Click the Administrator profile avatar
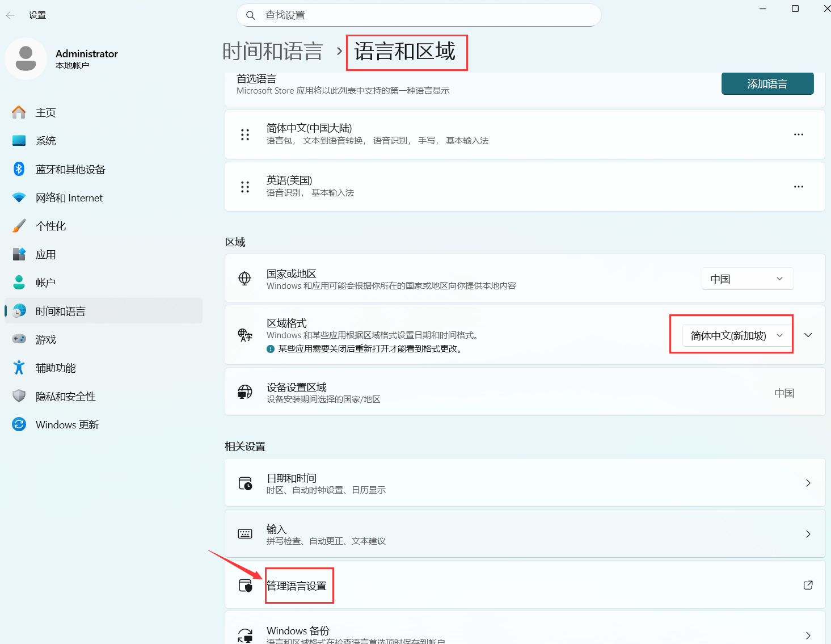The height and width of the screenshot is (644, 831). click(26, 58)
